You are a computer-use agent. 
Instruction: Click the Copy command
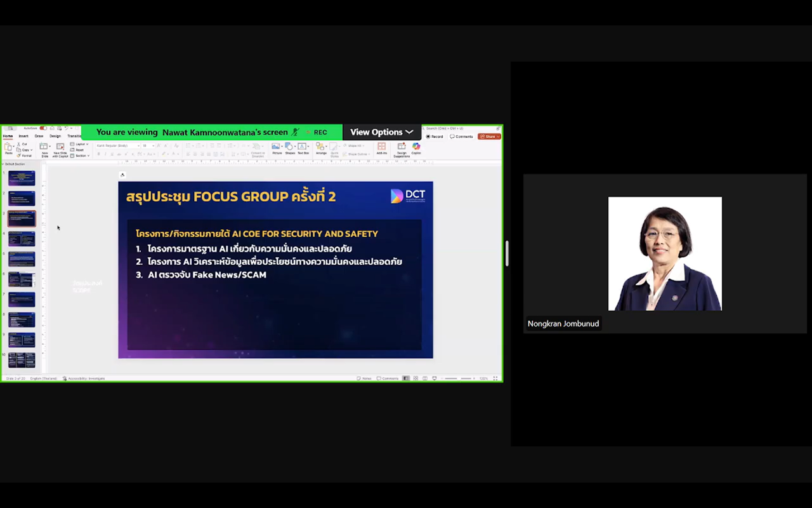23,150
